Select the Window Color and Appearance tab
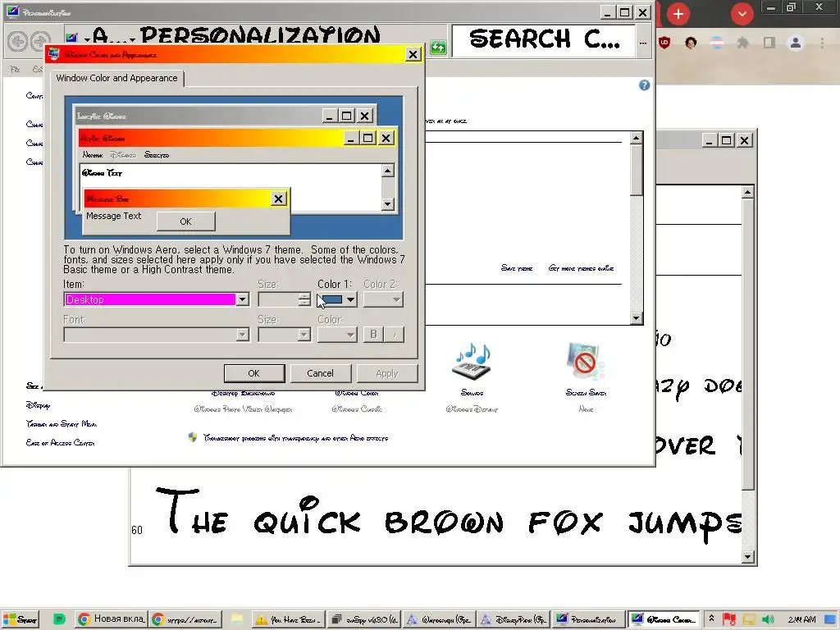840x630 pixels. [116, 78]
